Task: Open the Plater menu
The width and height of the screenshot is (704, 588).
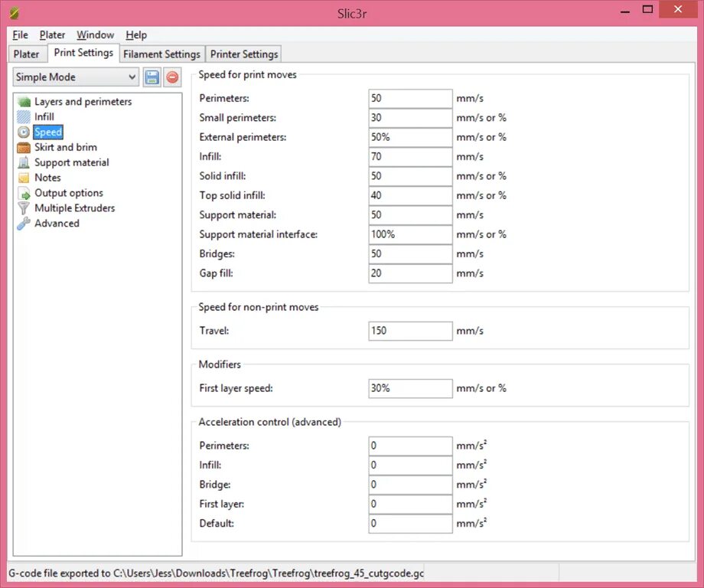Action: coord(52,34)
